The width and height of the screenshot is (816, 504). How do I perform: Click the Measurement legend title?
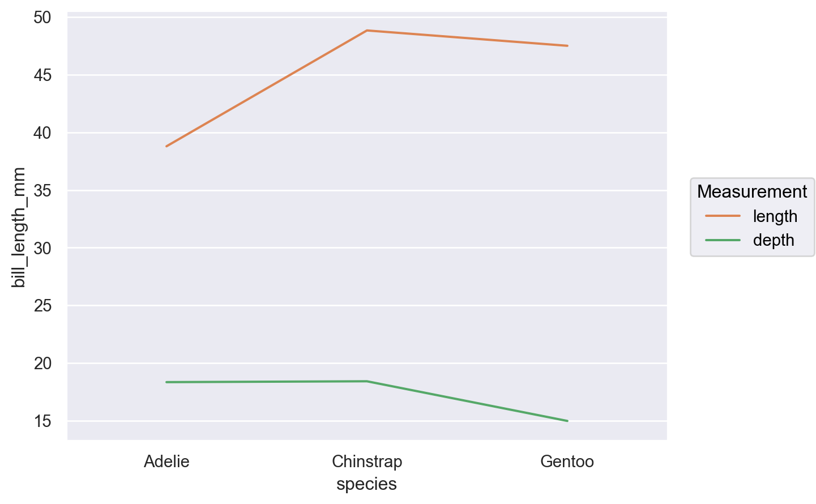[x=752, y=191]
